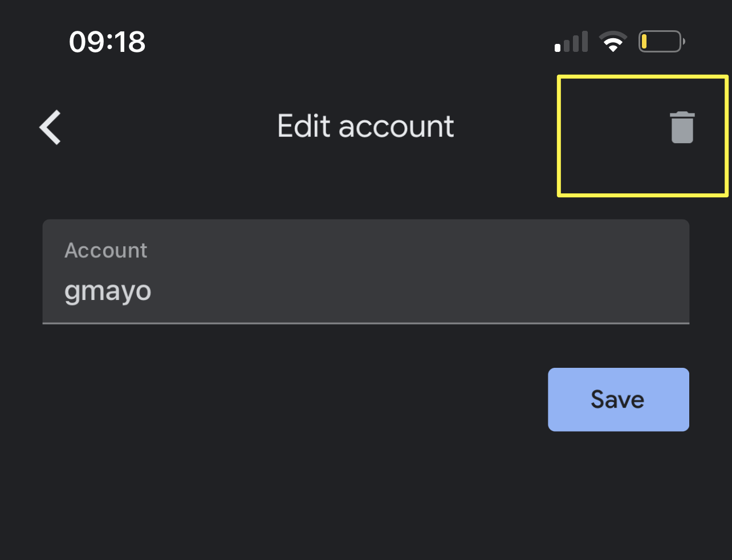
Task: Click the Account text field
Action: tap(365, 271)
